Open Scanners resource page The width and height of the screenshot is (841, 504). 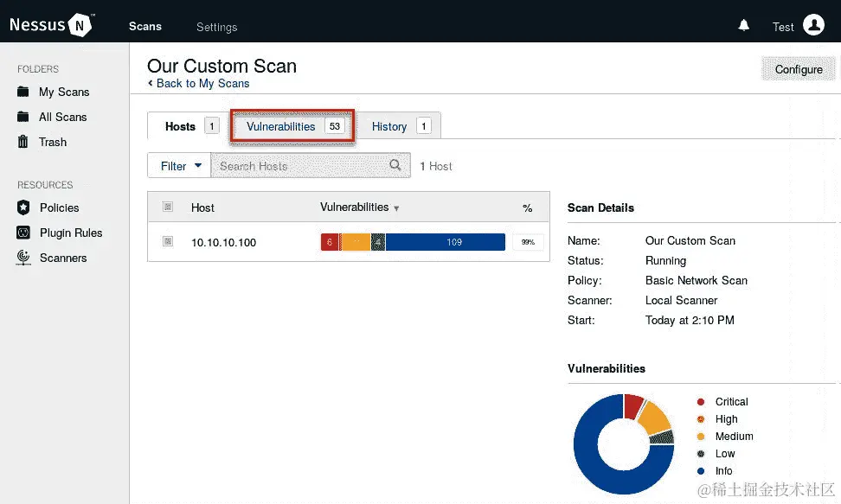[63, 258]
